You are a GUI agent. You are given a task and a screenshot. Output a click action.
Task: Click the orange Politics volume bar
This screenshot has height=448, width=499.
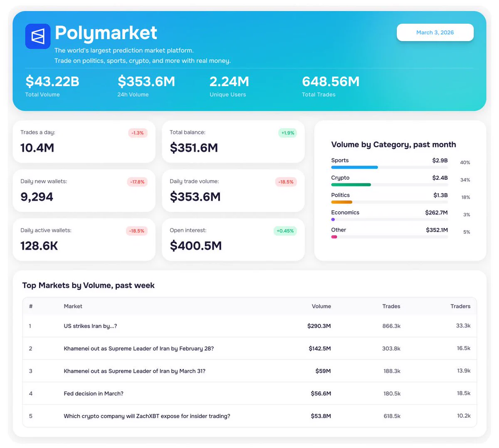click(x=341, y=202)
